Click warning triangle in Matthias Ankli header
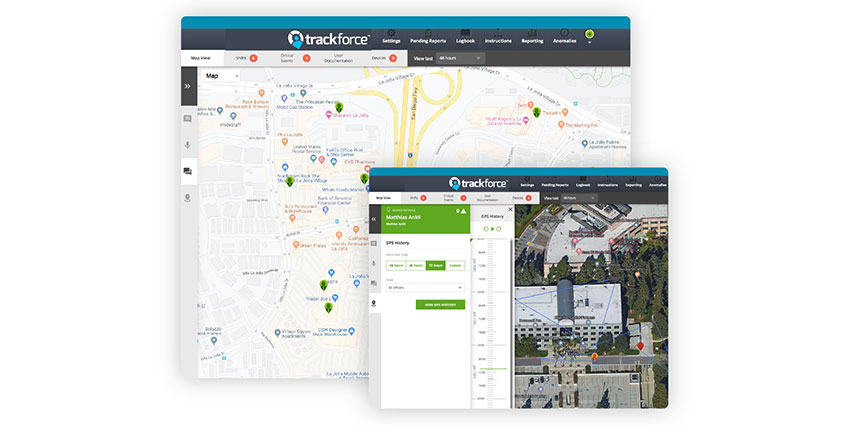The height and width of the screenshot is (425, 850). point(463,211)
